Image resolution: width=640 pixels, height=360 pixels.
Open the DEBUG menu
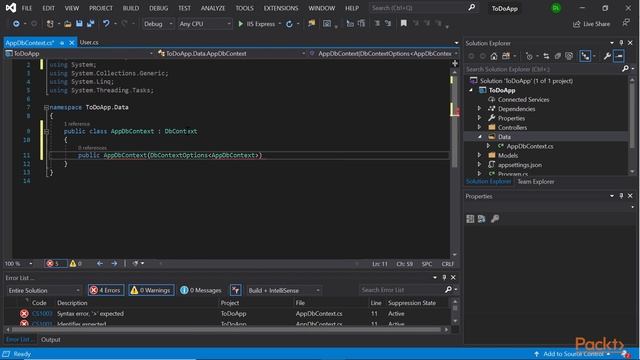(x=158, y=8)
